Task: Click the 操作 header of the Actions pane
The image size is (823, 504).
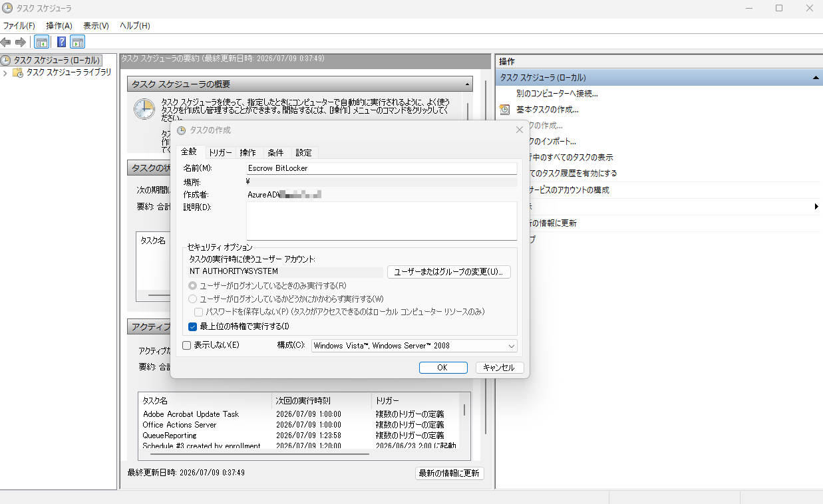Action: (x=506, y=61)
